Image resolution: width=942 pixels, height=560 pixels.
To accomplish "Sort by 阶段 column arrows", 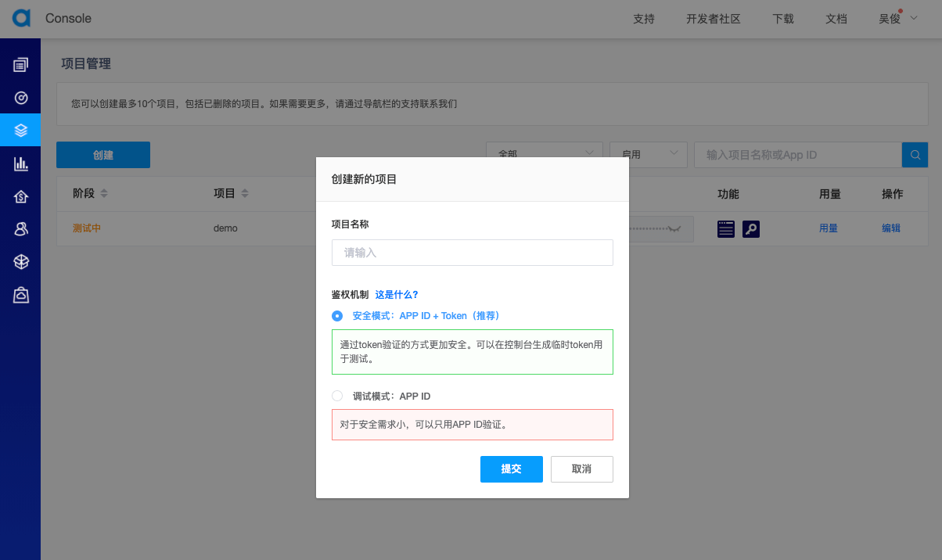I will click(104, 193).
